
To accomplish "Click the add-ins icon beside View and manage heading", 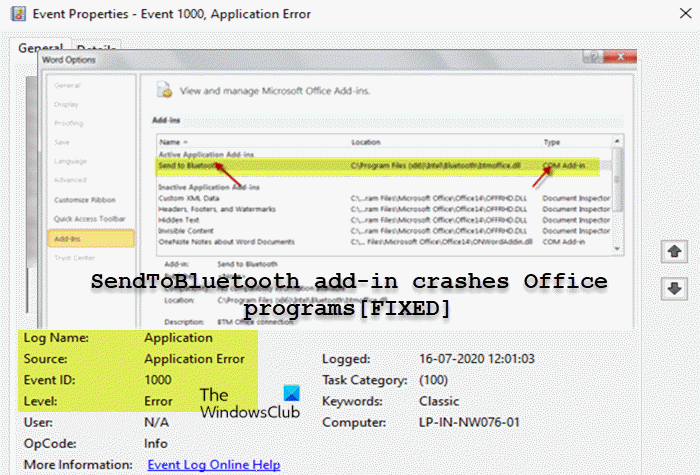I will coord(164,90).
